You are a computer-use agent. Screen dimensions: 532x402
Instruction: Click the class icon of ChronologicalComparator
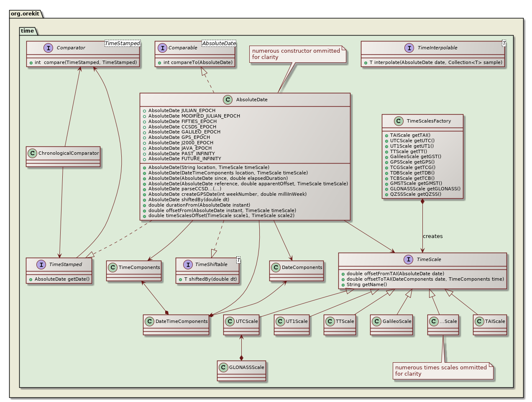click(x=33, y=153)
